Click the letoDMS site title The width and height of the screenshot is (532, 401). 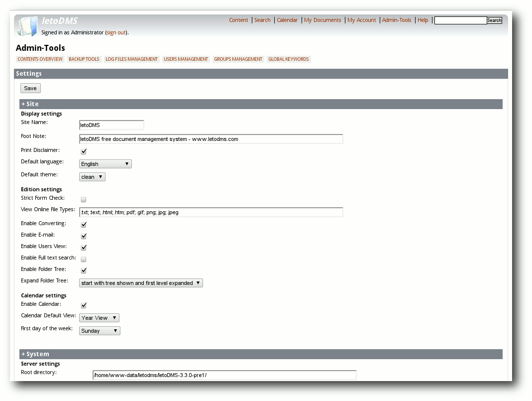(x=60, y=21)
